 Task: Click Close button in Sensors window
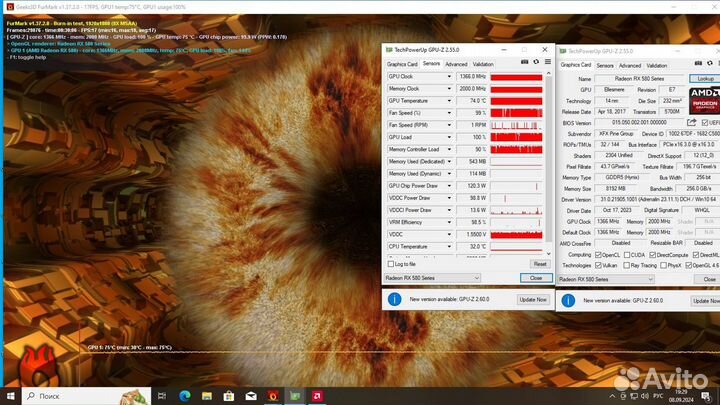(x=536, y=278)
